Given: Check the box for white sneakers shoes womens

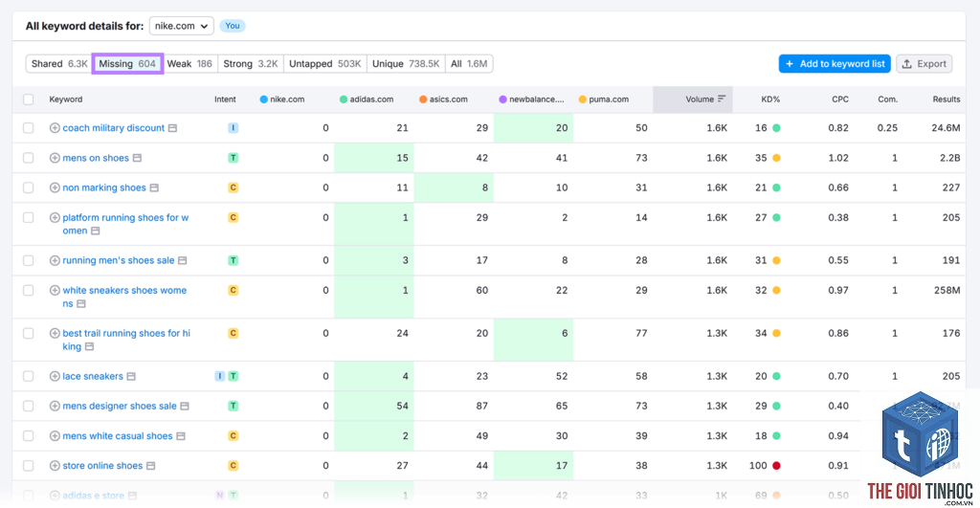Looking at the screenshot, I should coord(28,291).
